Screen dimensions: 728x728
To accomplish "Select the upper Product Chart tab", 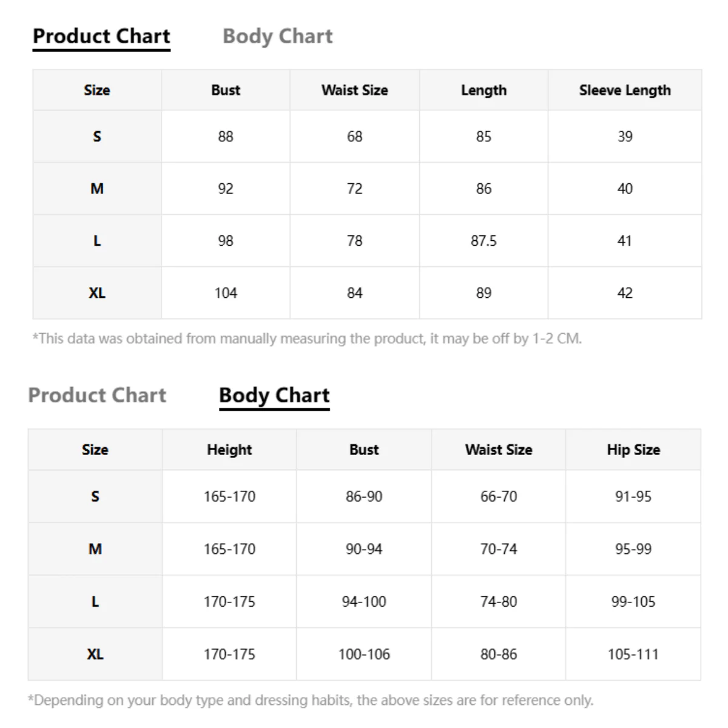I will click(101, 36).
